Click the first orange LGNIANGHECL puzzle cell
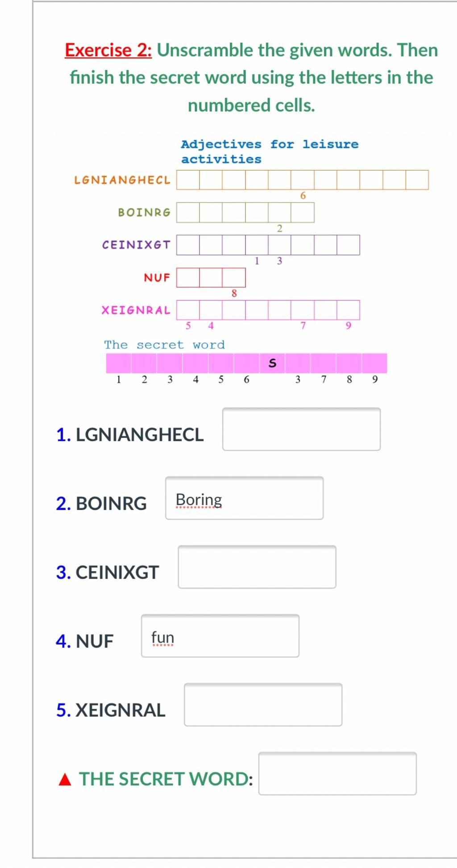Screen dimensions: 457x868 click(x=188, y=180)
